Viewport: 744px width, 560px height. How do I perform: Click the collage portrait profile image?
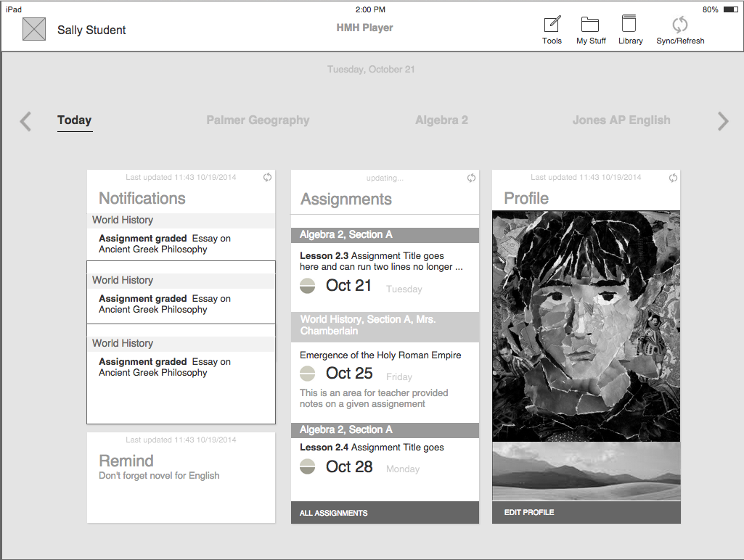[586, 326]
